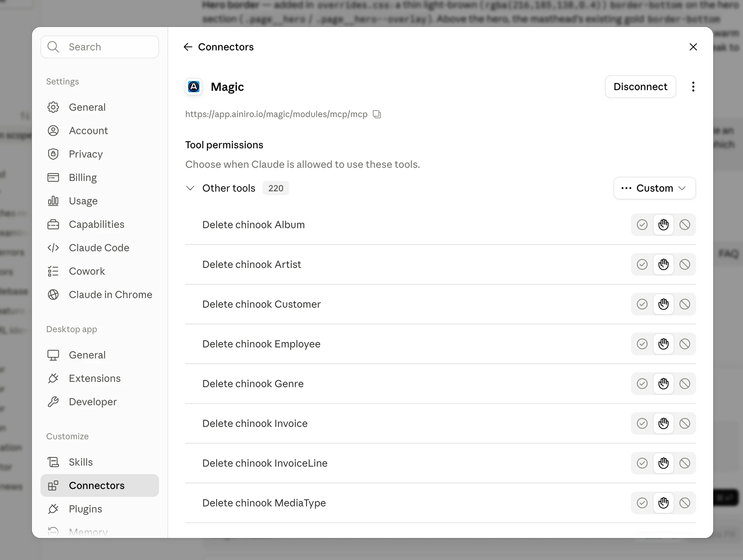Set Delete chinook Customer to needs approval
743x560 pixels.
tap(663, 304)
